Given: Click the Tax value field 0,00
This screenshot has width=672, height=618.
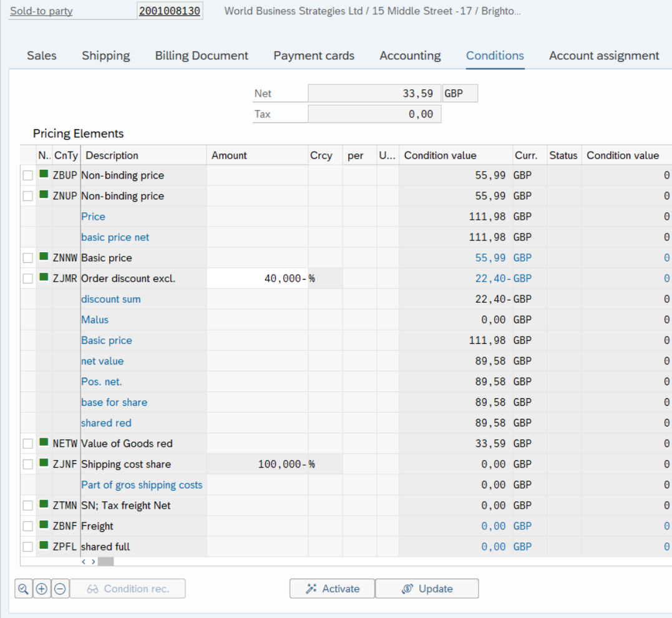Looking at the screenshot, I should click(374, 114).
